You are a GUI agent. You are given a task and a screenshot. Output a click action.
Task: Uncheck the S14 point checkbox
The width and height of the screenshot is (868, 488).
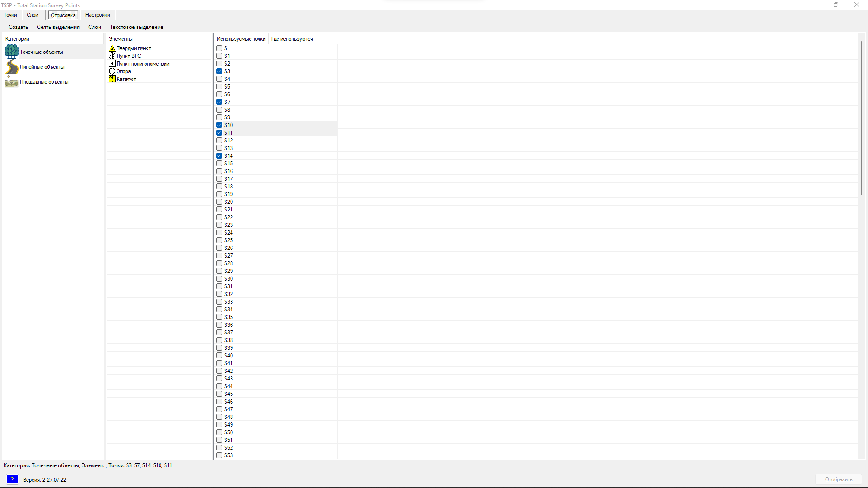coord(219,156)
